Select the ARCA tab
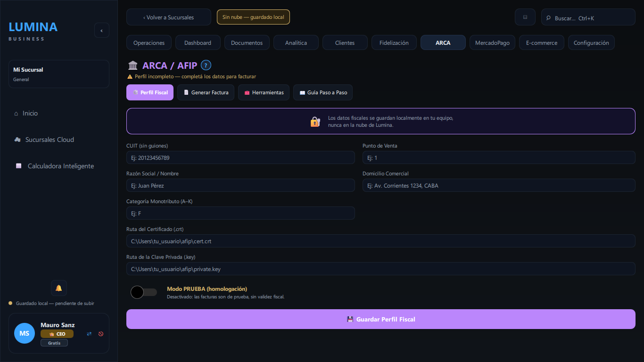Viewport: 644px width, 362px height. (443, 42)
